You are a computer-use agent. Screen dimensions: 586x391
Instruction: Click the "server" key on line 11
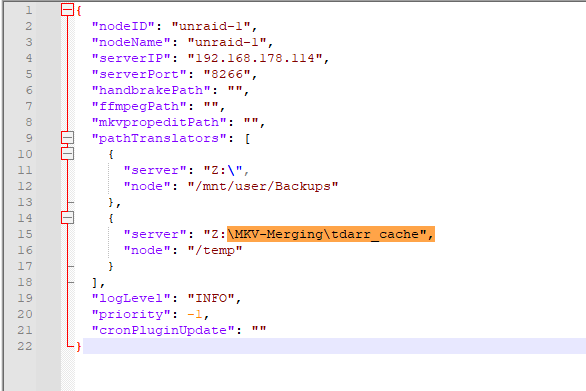[x=155, y=170]
